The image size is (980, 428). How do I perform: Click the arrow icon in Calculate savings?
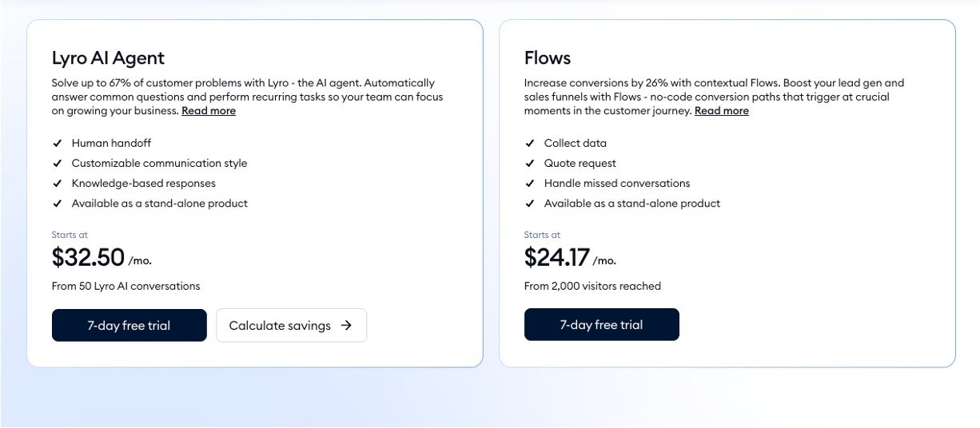coord(346,326)
